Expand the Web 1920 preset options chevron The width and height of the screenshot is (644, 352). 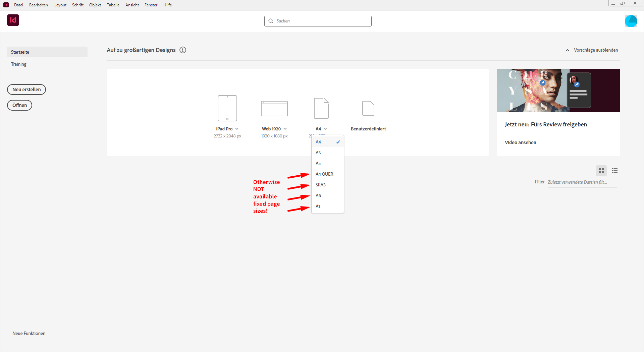285,128
